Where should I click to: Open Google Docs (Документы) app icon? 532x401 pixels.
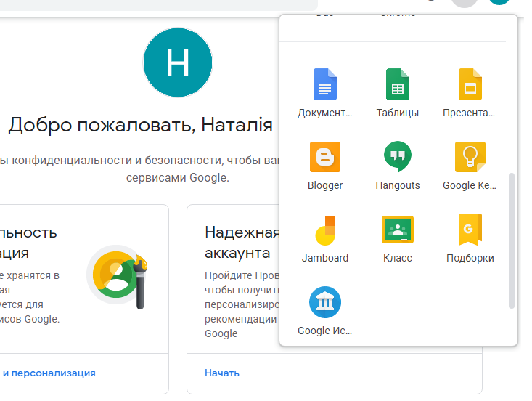324,84
